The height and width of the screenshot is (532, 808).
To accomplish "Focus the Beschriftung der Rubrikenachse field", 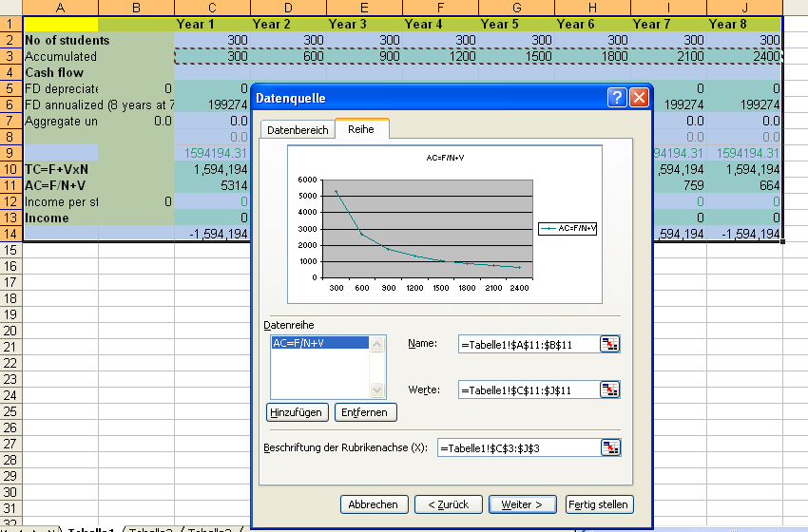I will [519, 448].
